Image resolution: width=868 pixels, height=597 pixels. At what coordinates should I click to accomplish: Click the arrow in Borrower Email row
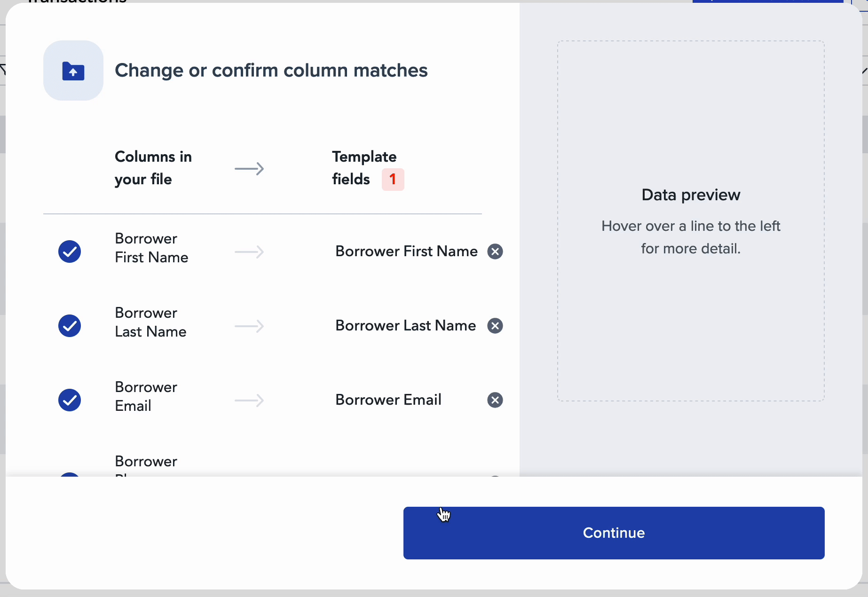tap(249, 401)
